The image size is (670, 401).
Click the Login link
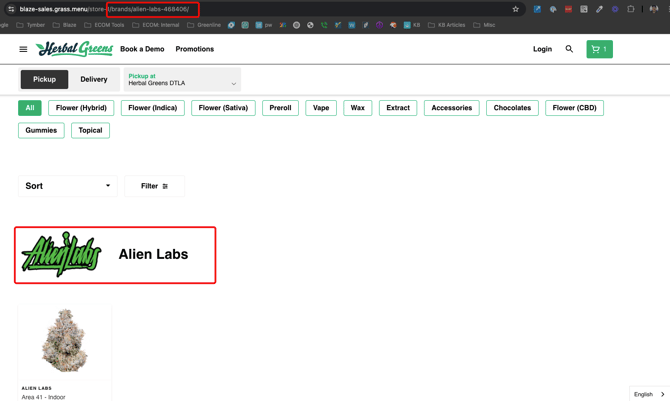tap(542, 49)
